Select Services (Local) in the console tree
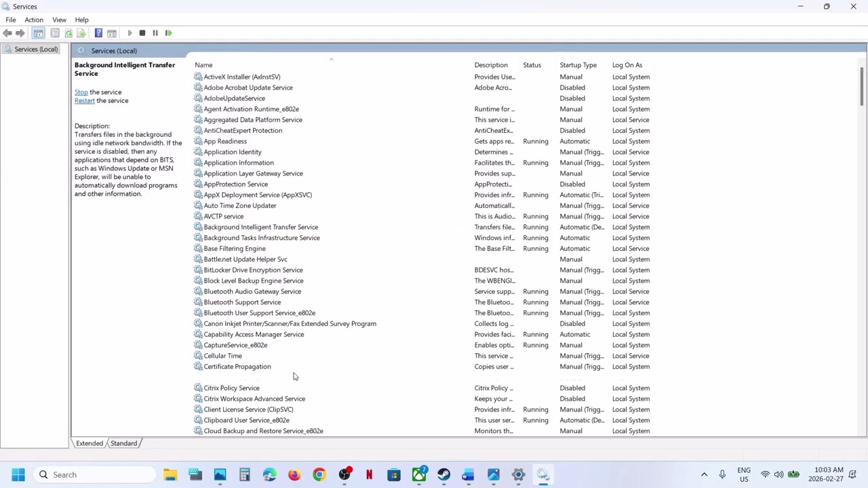Screen dimensions: 868x488 click(31, 49)
